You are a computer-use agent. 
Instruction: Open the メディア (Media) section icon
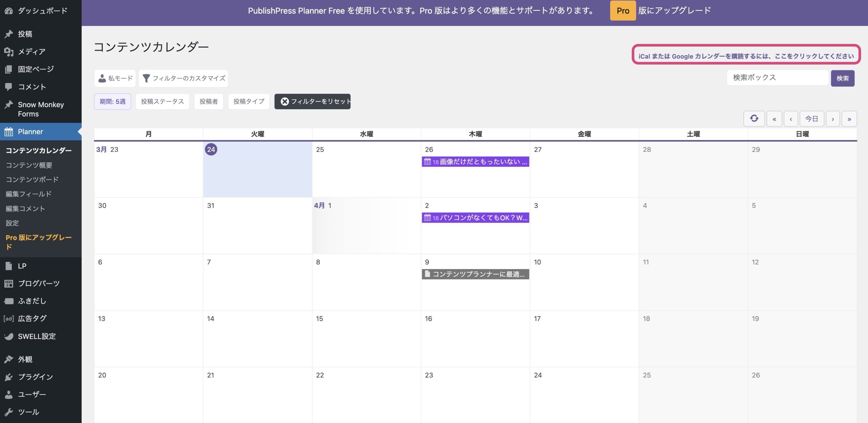pyautogui.click(x=8, y=52)
